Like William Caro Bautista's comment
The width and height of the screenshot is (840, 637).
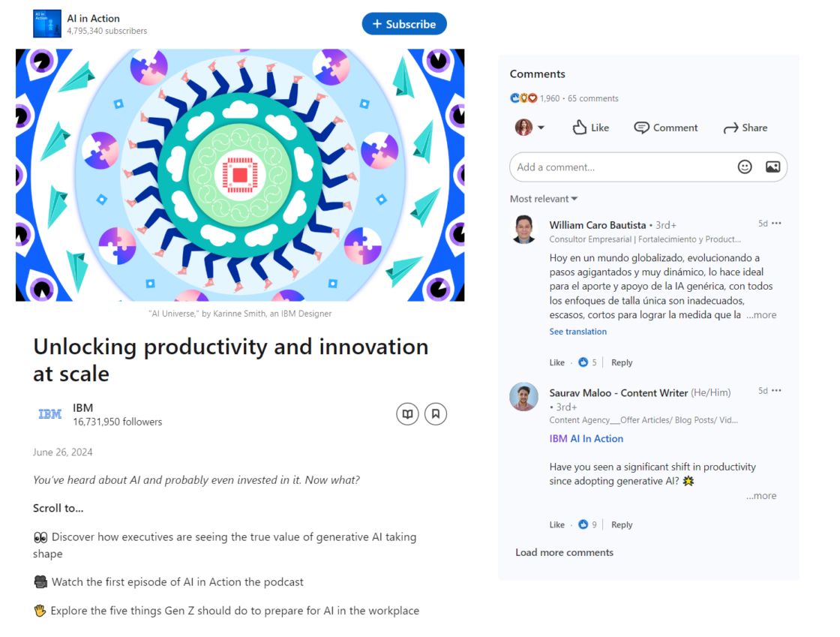[x=556, y=362]
